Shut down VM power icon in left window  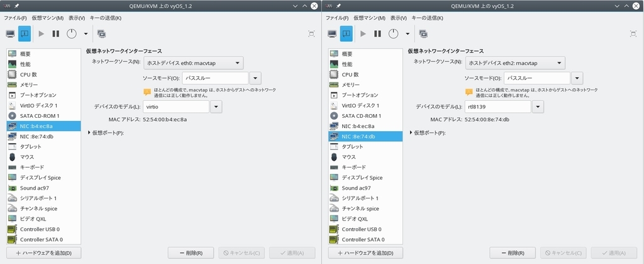[72, 34]
